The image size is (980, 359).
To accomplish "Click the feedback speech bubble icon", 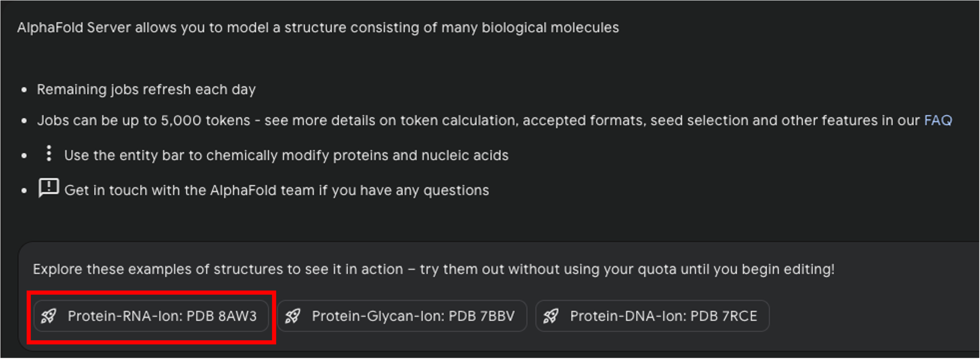I will pos(49,188).
